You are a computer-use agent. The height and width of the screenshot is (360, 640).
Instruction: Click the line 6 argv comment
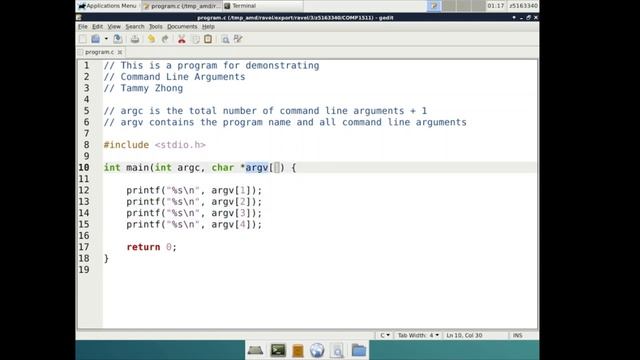[x=285, y=122]
